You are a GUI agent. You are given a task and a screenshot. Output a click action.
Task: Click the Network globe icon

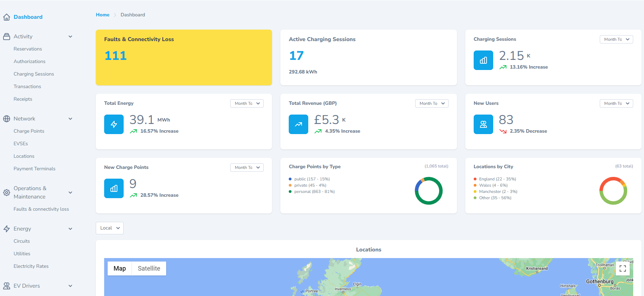7,119
